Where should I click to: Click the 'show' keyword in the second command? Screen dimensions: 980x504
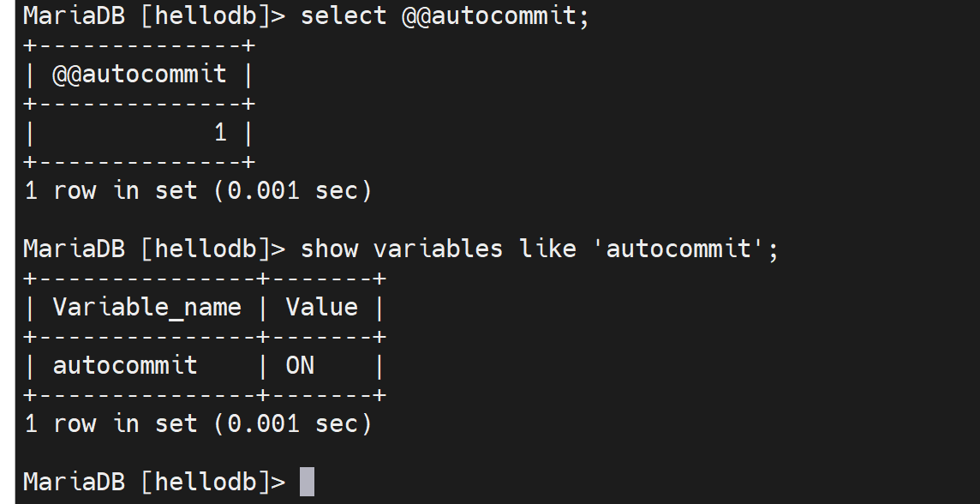coord(329,249)
